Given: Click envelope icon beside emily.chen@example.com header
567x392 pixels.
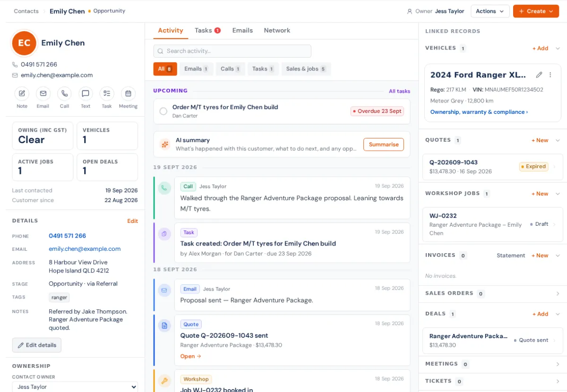Looking at the screenshot, I should pos(15,75).
